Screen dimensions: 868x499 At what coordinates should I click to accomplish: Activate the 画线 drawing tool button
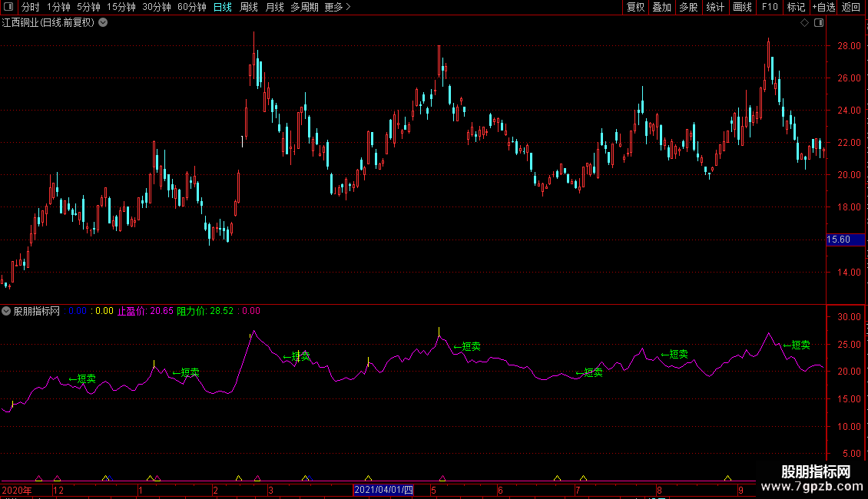742,7
